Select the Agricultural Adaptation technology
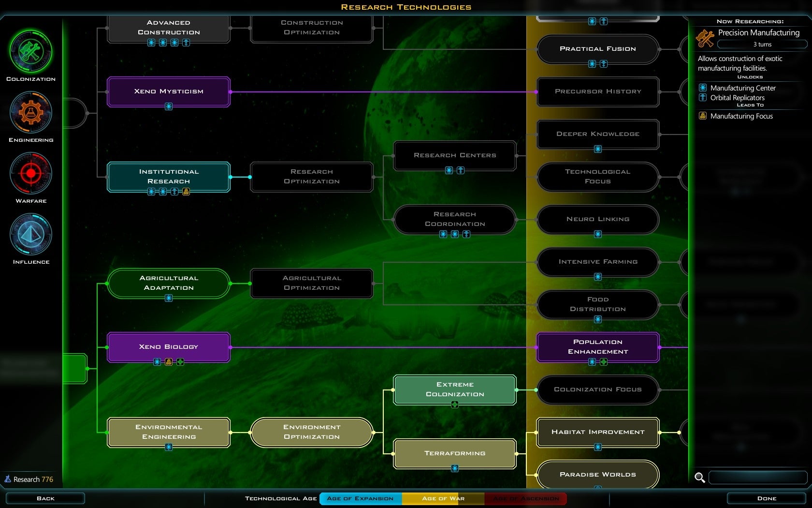The image size is (812, 508). (169, 283)
